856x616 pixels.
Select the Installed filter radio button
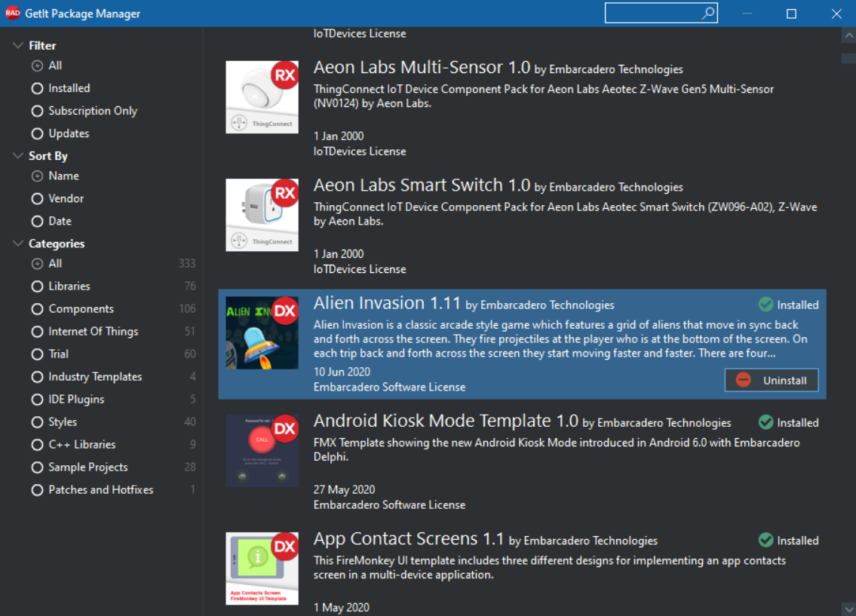37,88
